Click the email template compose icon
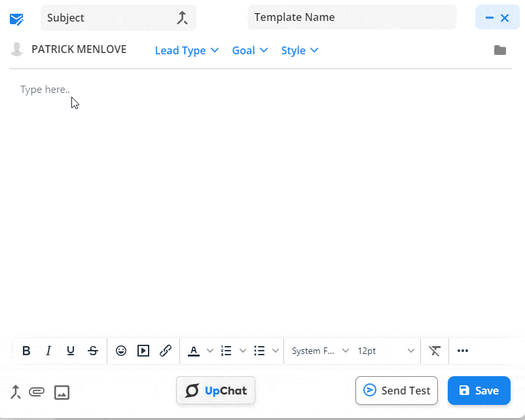525x420 pixels. [x=16, y=19]
